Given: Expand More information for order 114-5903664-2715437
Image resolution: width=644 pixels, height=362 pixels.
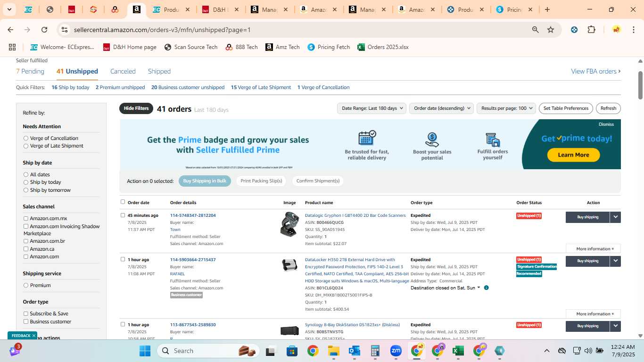Looking at the screenshot, I should pyautogui.click(x=593, y=314).
